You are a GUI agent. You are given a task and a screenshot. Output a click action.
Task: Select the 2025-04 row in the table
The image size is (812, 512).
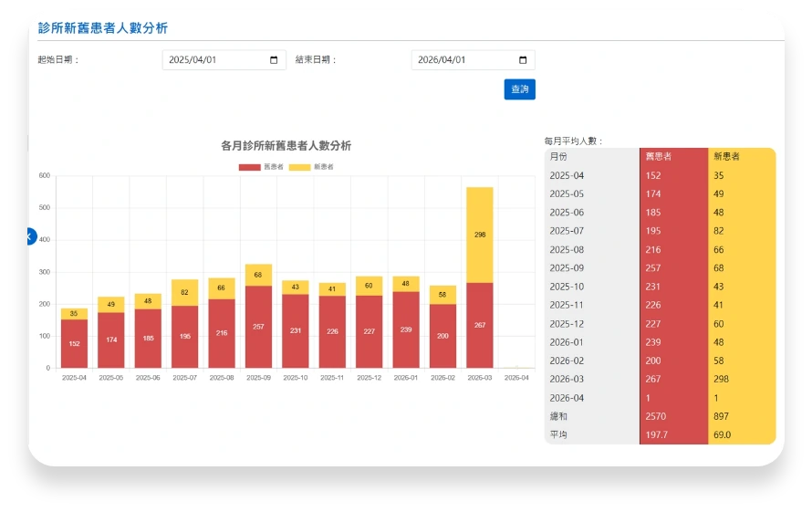click(x=661, y=175)
